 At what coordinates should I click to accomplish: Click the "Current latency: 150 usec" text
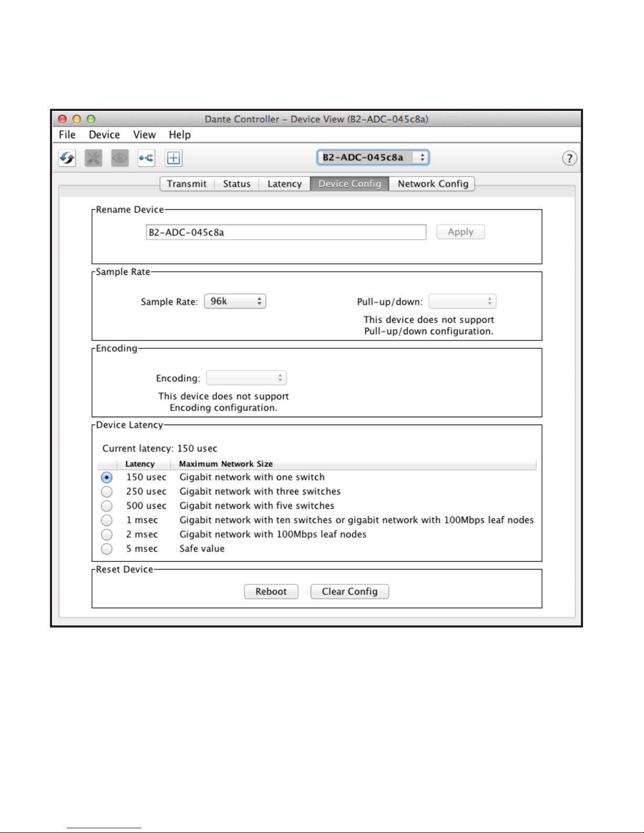point(160,448)
